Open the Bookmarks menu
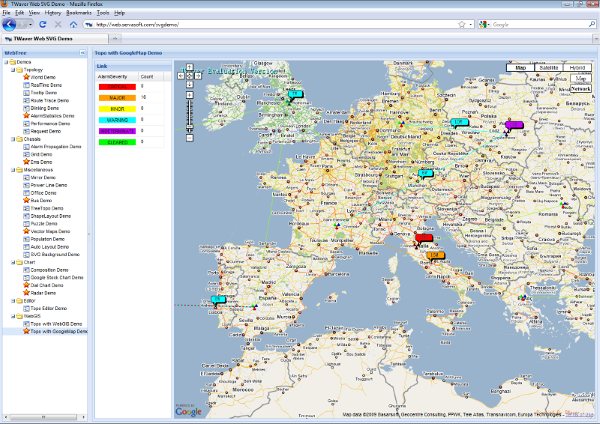The width and height of the screenshot is (600, 424). click(78, 13)
